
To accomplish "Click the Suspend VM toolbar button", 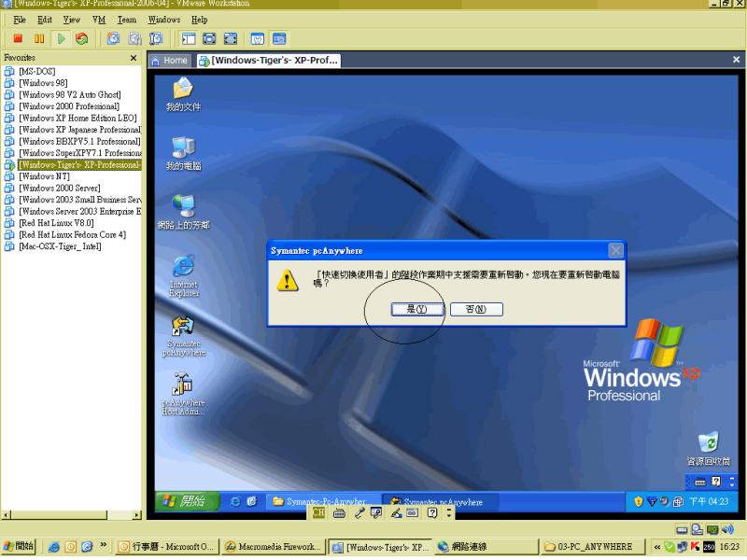I will [x=39, y=38].
